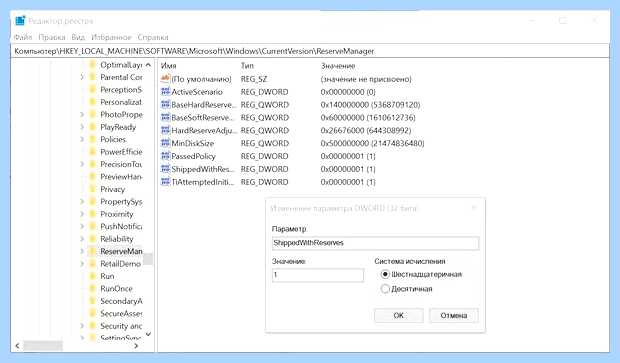This screenshot has width=620, height=363.
Task: Select the PreviewHan tree item
Action: tap(121, 177)
